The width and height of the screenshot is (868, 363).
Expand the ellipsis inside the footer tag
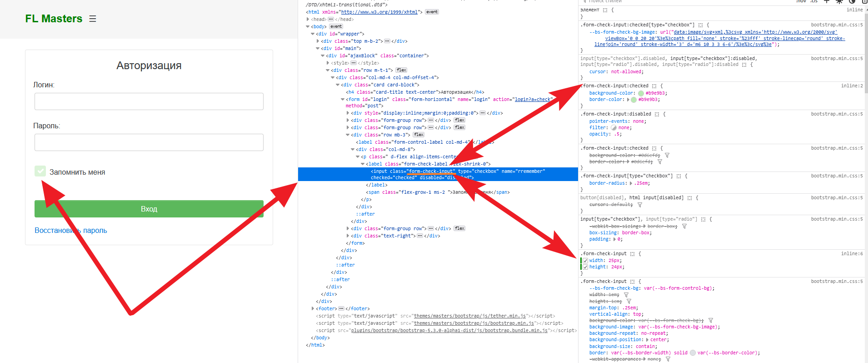tap(341, 308)
